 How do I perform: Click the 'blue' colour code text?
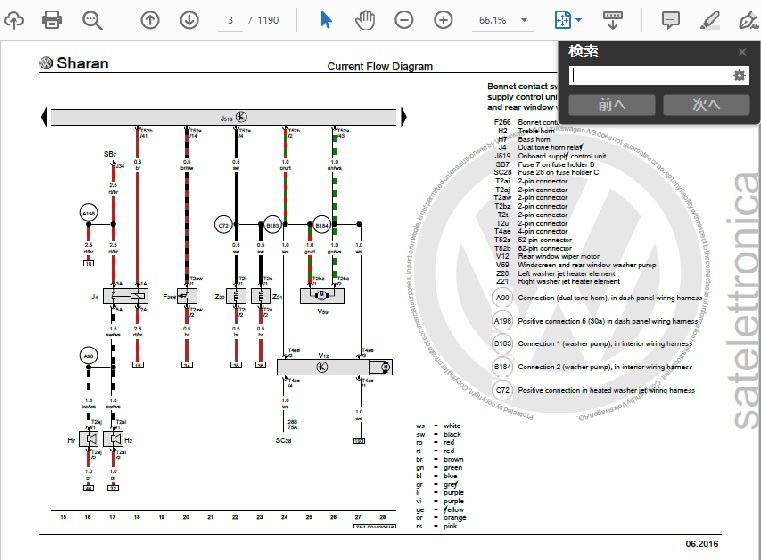pos(450,476)
